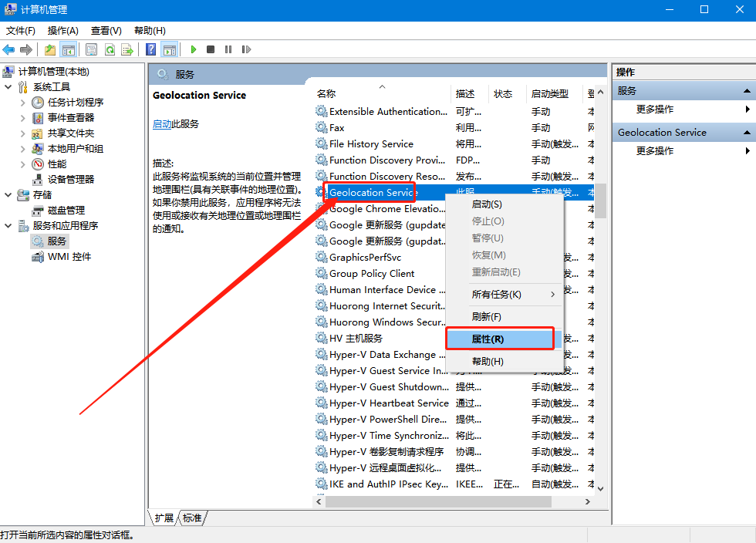Sort services by the 名称 column header

pos(326,93)
